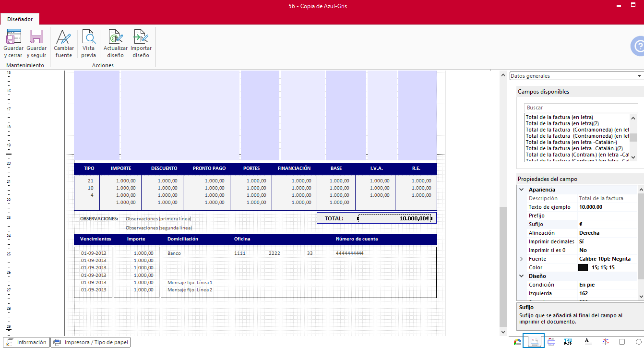Select the R.E. column header
Viewport: 644px width, 348px height.
(x=416, y=168)
